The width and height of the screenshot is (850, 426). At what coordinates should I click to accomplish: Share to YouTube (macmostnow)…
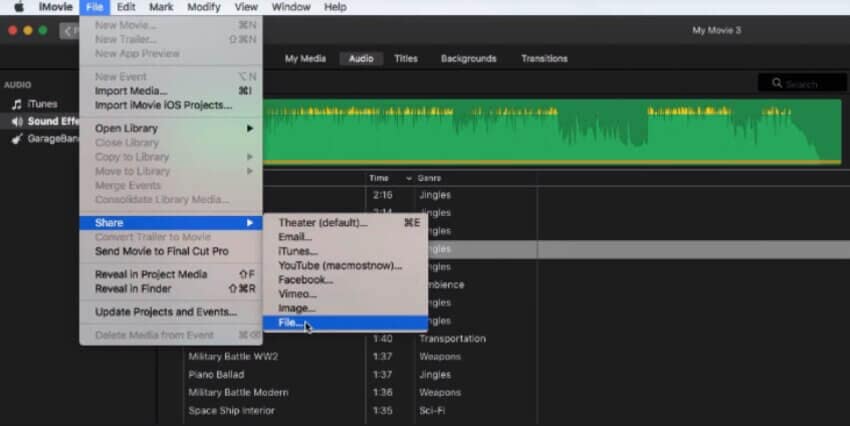click(x=345, y=266)
